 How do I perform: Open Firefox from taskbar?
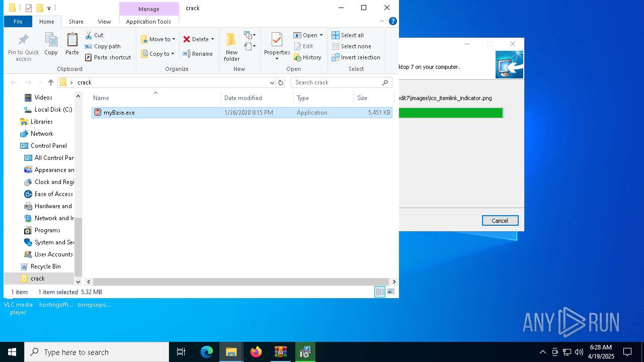click(256, 352)
